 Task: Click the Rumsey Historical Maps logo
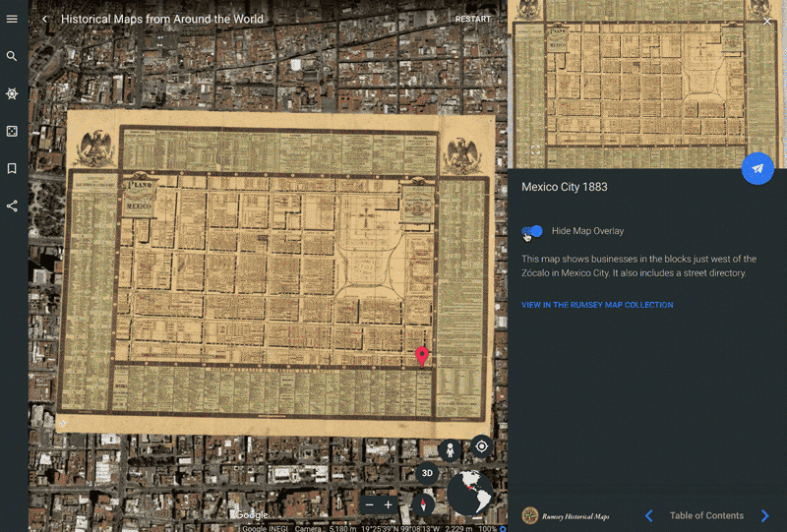coord(566,515)
